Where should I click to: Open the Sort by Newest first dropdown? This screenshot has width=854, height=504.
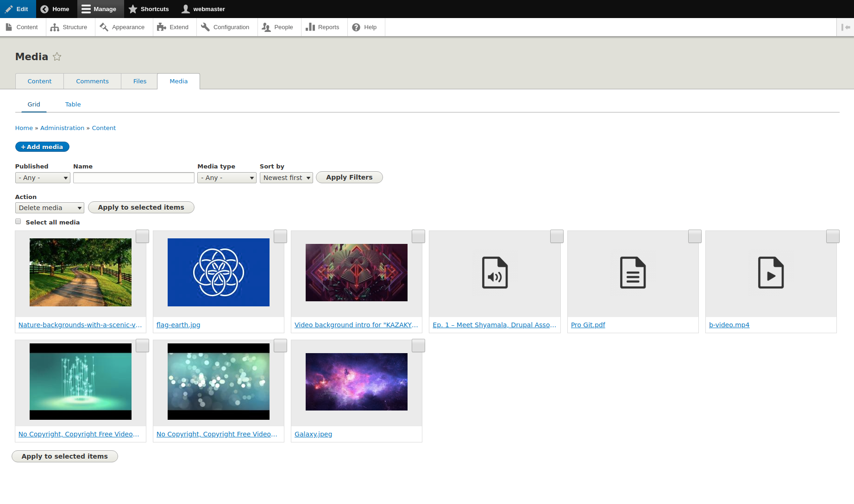(286, 178)
